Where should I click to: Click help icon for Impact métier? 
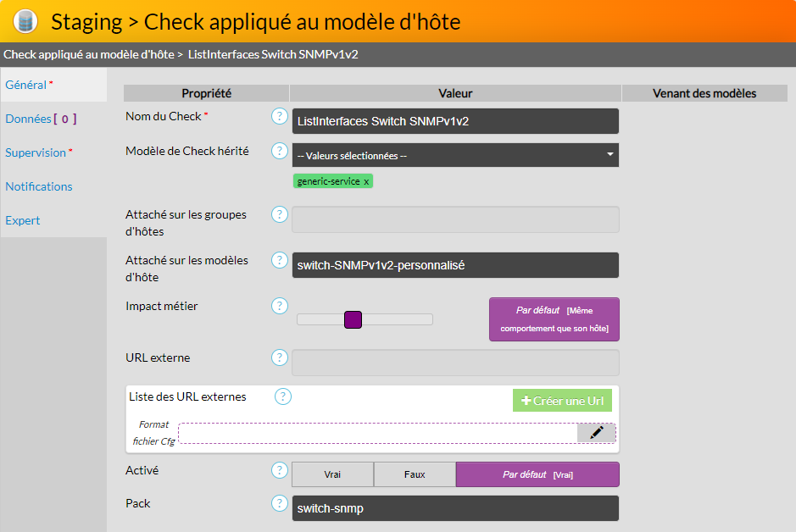(x=280, y=306)
